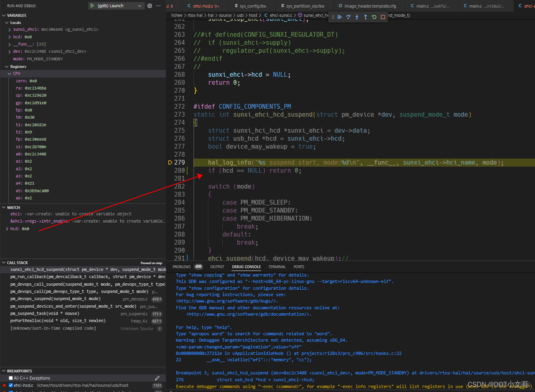Viewport: 535px width, 392px height.
Task: Select the ra: 0xc214bba register row
Action: pos(83,88)
